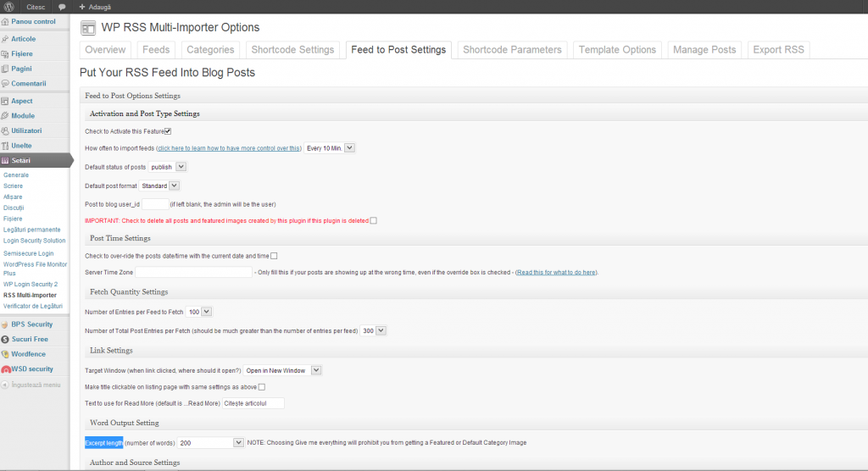This screenshot has height=471, width=868.
Task: Click the highlighted Excerpt length label
Action: click(104, 443)
